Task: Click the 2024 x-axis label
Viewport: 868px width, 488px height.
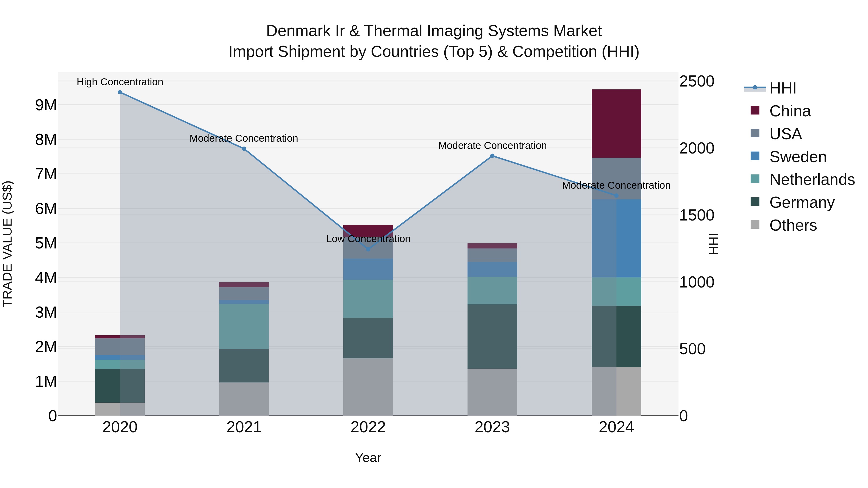Action: (616, 428)
